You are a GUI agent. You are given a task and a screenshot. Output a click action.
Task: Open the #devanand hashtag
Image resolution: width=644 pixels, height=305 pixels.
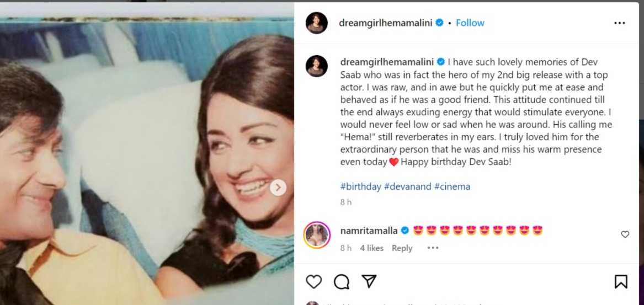(408, 186)
